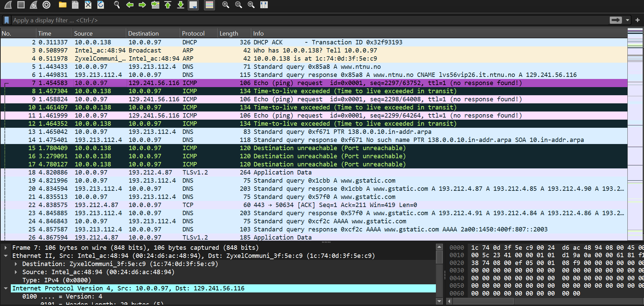
Task: Apply the display filter with the arrow button
Action: pos(616,20)
